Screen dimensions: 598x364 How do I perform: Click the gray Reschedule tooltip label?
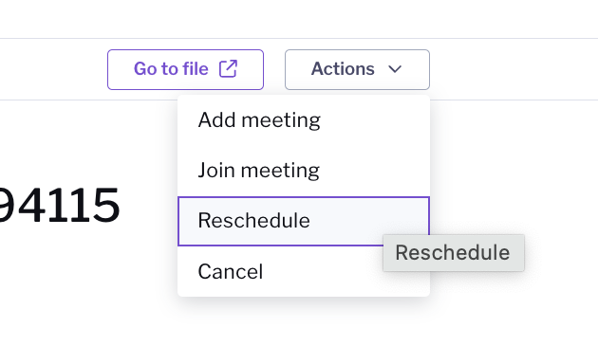coord(453,253)
